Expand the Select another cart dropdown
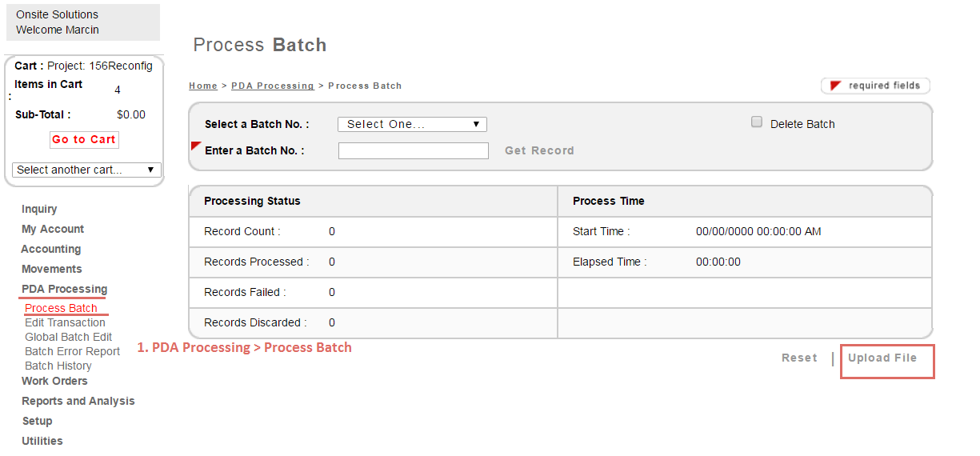Image resolution: width=980 pixels, height=456 pixels. 87,170
